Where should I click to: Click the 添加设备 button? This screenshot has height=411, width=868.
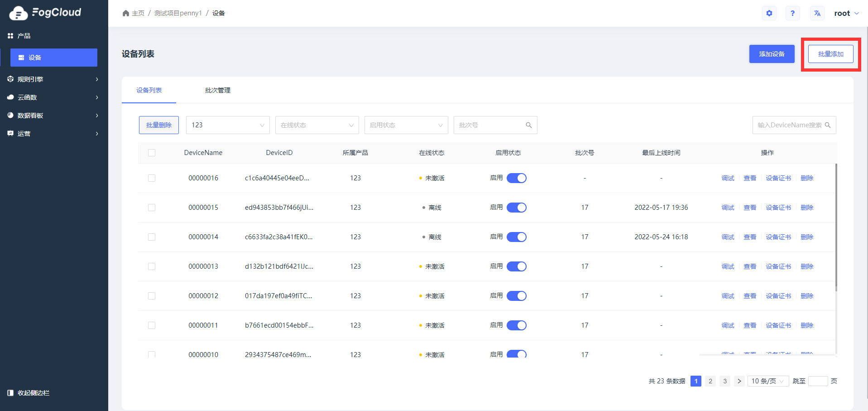(772, 54)
